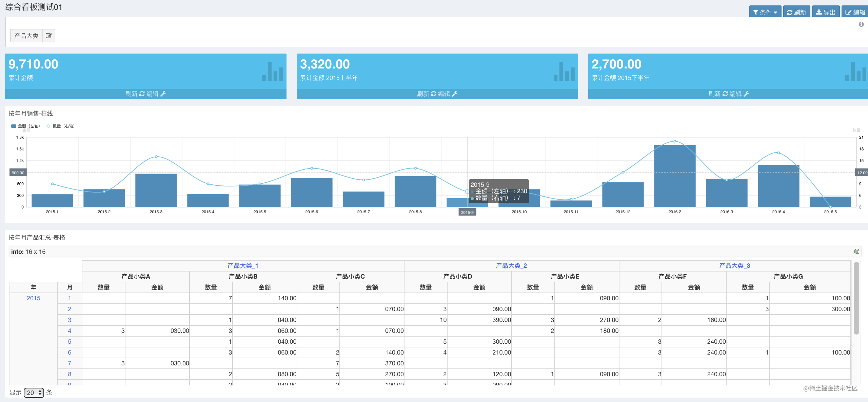Click the info icon at top right
This screenshot has height=402, width=868.
861,24
